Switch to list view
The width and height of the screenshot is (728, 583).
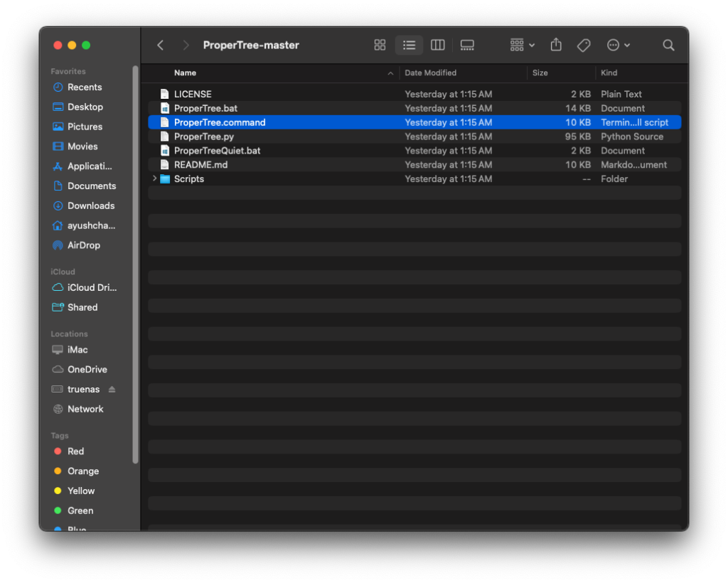[409, 45]
